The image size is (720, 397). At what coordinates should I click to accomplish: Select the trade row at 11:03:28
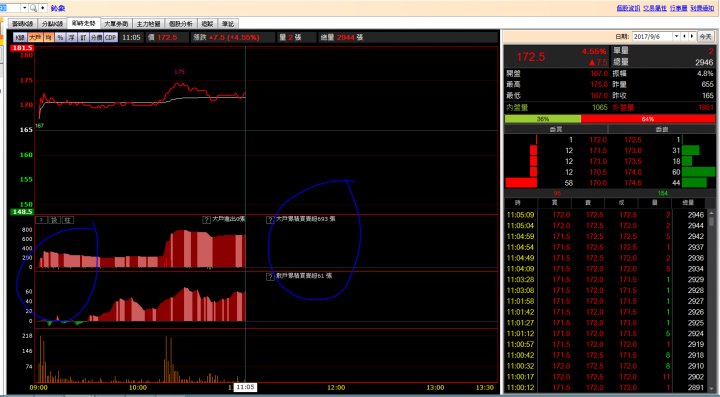605,280
